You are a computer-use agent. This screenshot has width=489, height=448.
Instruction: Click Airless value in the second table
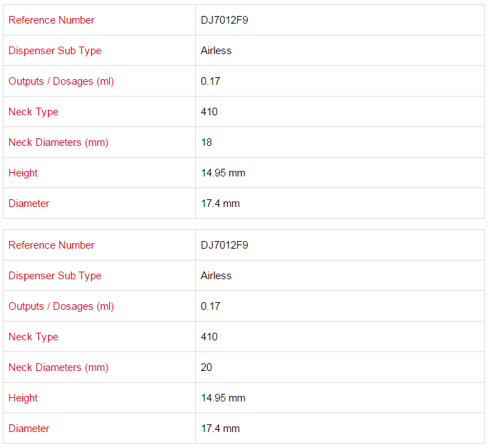[216, 276]
